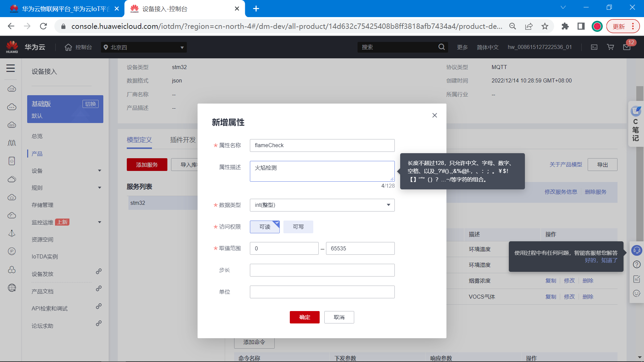Open the browser extensions puzzle icon
Screen dimensions: 644x362
pos(565,26)
